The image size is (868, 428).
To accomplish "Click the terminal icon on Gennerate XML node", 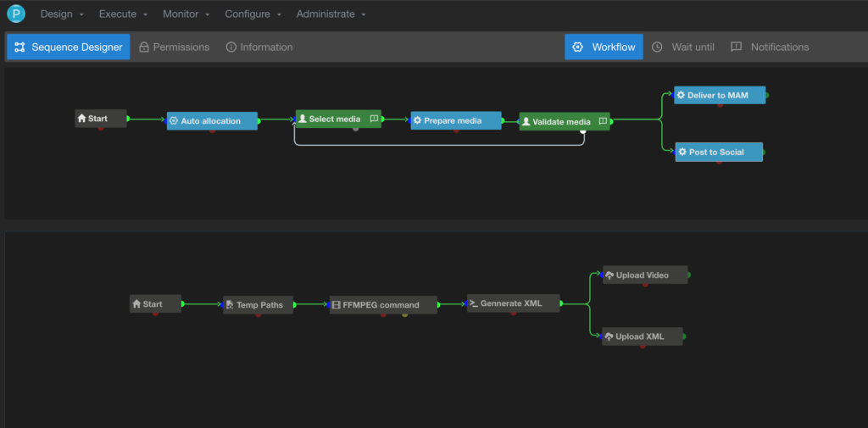I will coord(474,303).
